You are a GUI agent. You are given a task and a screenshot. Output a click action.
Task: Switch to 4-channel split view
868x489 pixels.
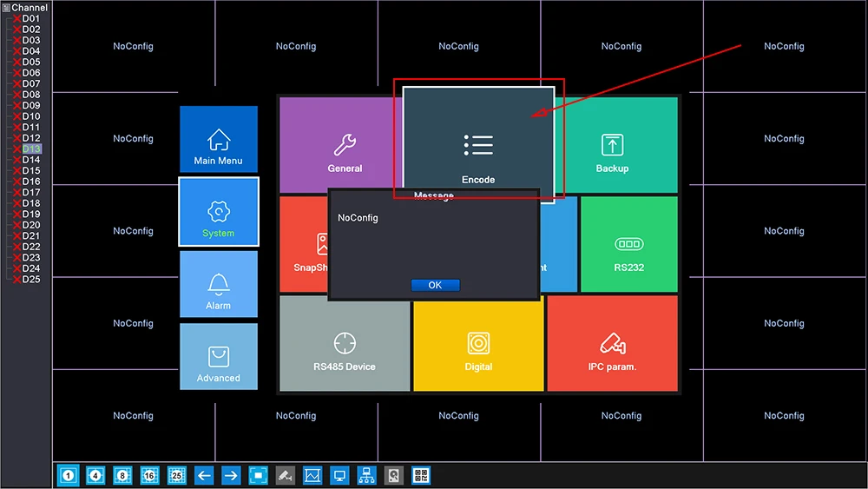95,475
